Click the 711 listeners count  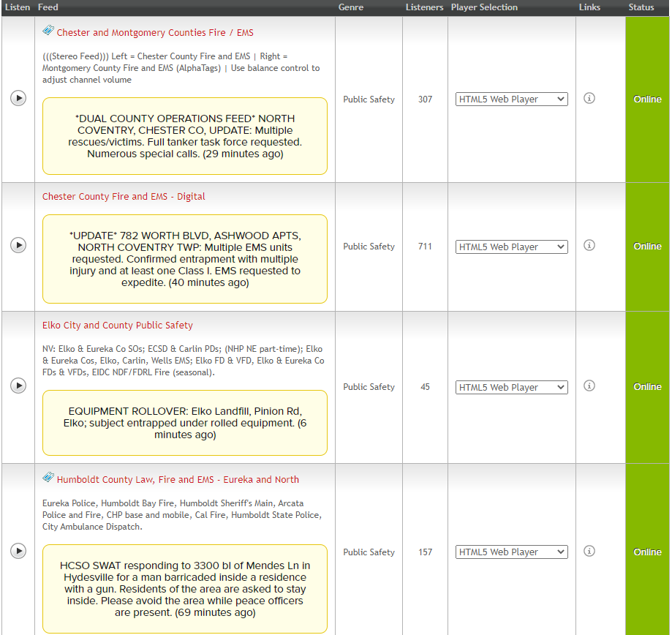point(425,247)
